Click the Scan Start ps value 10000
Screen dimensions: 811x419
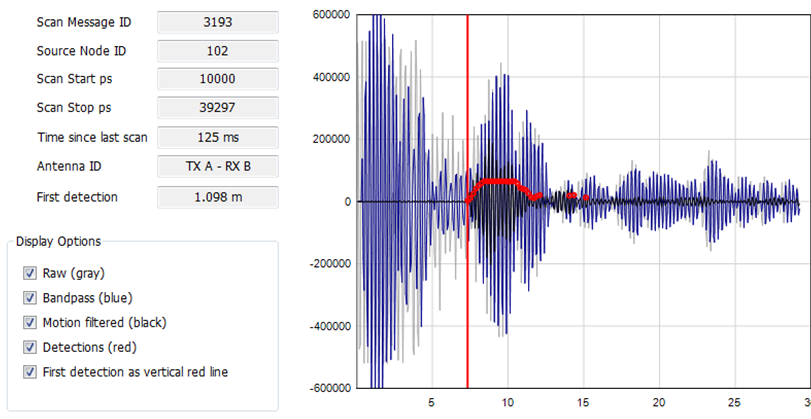point(217,80)
